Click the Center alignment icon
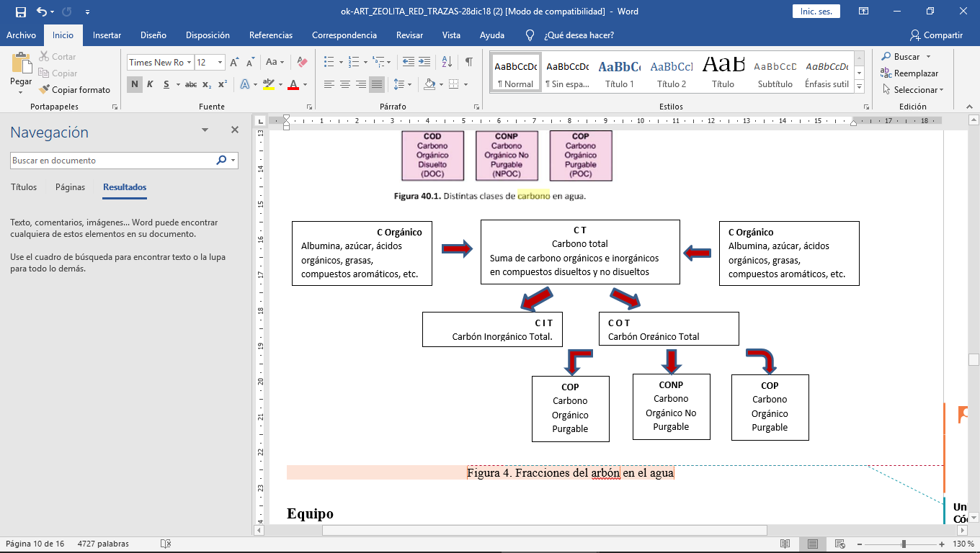 pyautogui.click(x=345, y=84)
